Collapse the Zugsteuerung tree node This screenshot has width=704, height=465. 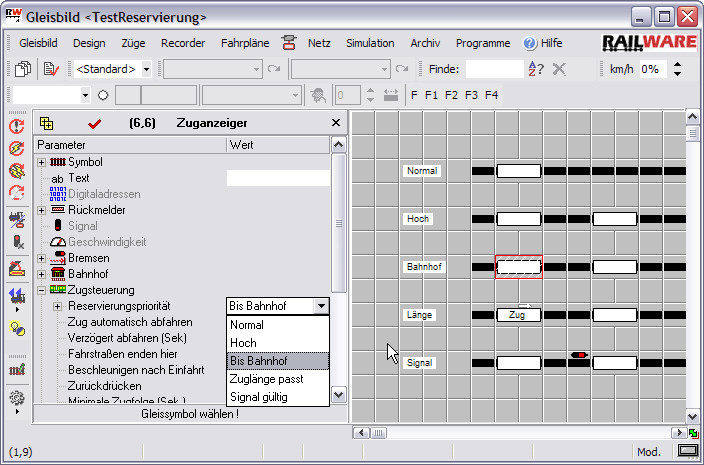41,290
